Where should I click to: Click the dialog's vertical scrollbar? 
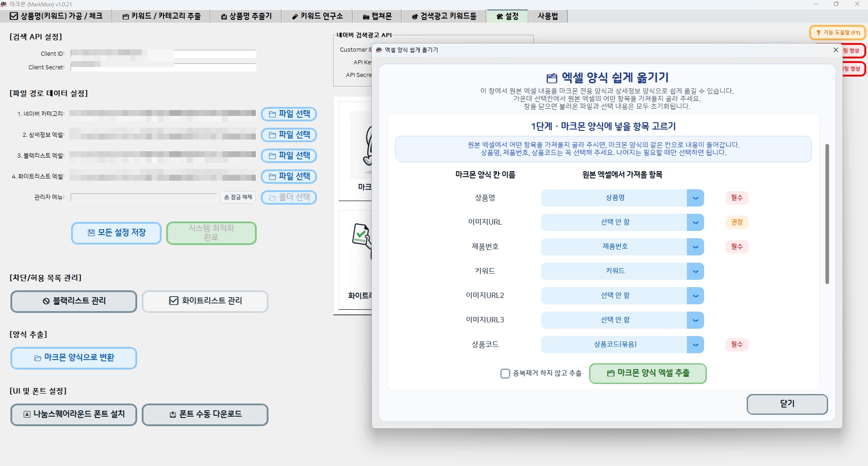827,214
